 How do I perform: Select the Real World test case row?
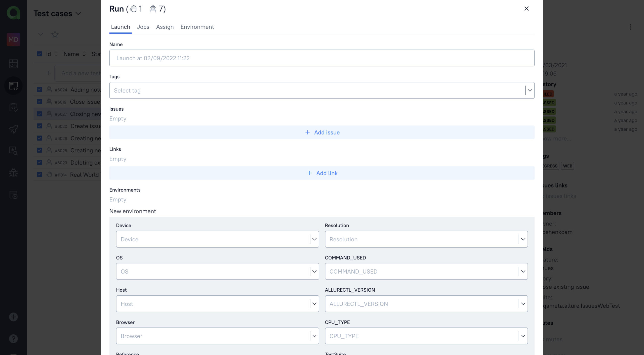point(67,174)
